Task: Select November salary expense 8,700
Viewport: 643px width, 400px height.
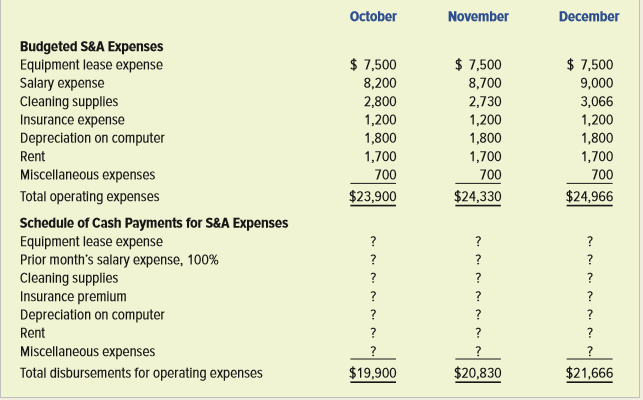Action: tap(485, 83)
